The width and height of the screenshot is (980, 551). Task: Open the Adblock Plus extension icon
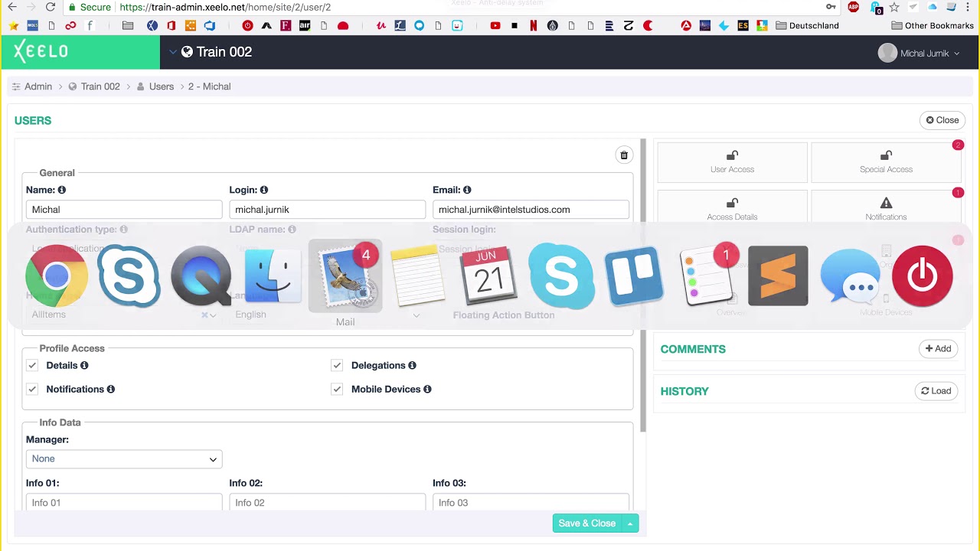click(854, 7)
